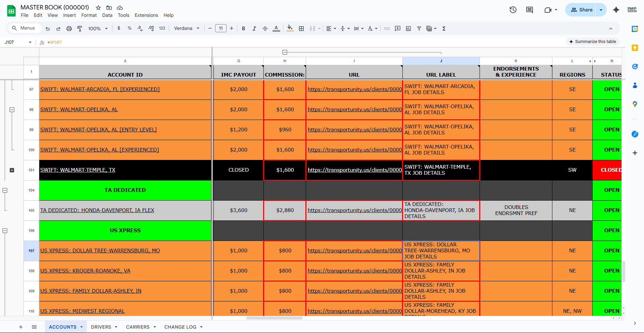The width and height of the screenshot is (644, 333).
Task: Toggle strikethrough formatting
Action: coord(265,29)
